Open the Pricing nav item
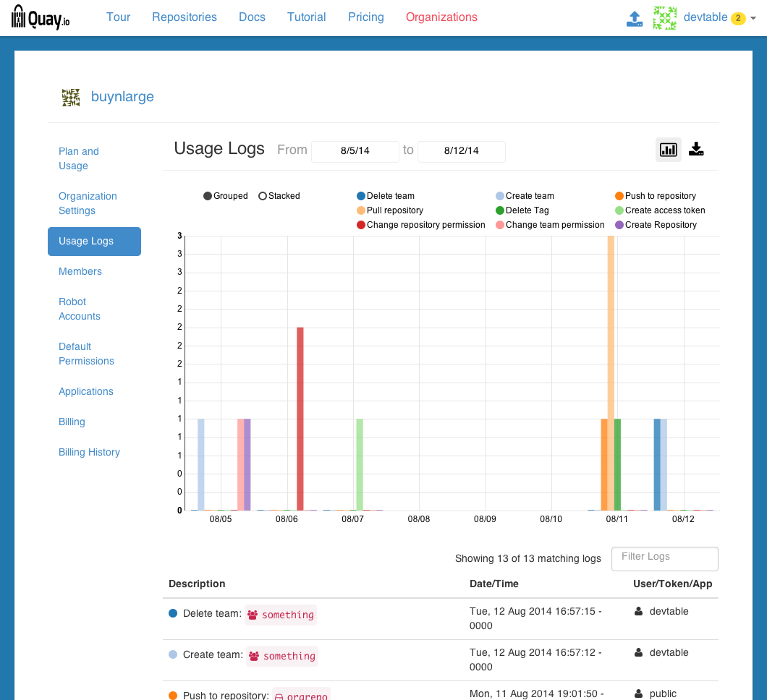This screenshot has height=700, width=767. pos(366,17)
